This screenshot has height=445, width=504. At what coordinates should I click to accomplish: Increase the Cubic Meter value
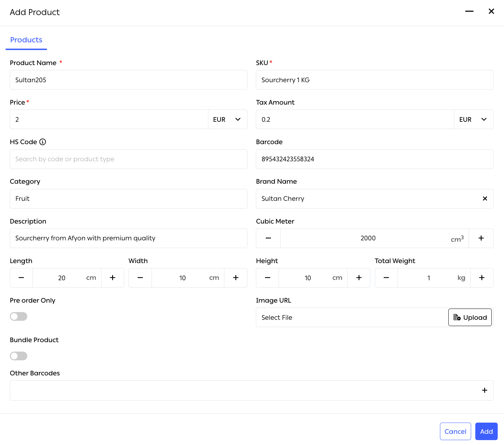[481, 238]
